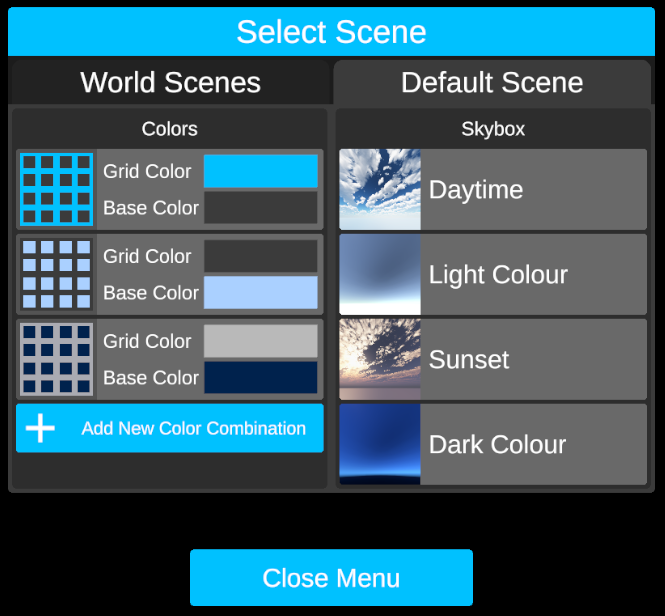Open the cyan Grid Color swatch

coord(261,172)
